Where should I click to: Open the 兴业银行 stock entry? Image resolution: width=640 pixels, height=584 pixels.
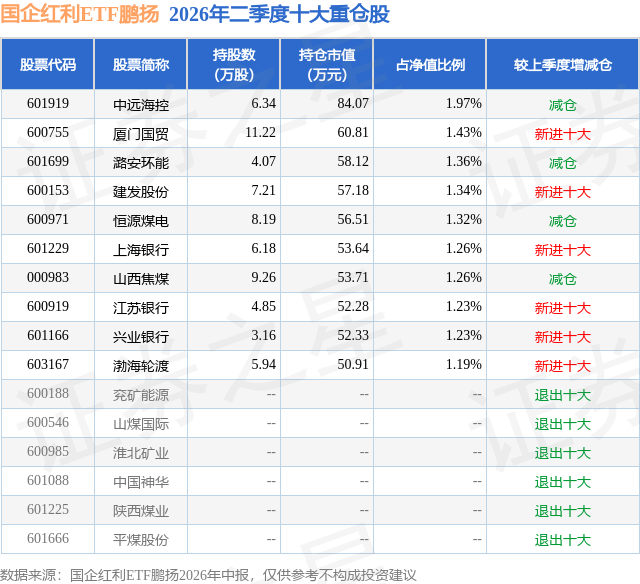click(141, 337)
